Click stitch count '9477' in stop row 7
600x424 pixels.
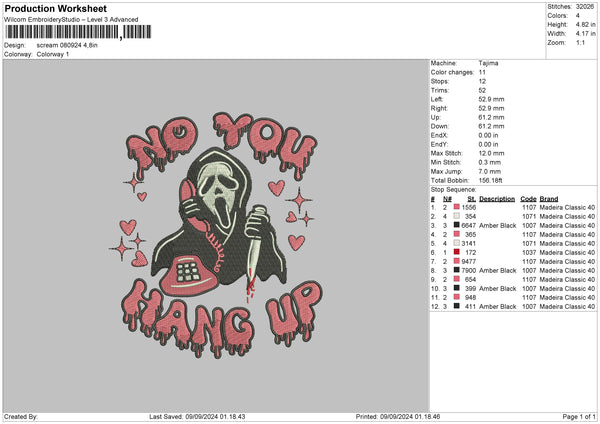[469, 261]
